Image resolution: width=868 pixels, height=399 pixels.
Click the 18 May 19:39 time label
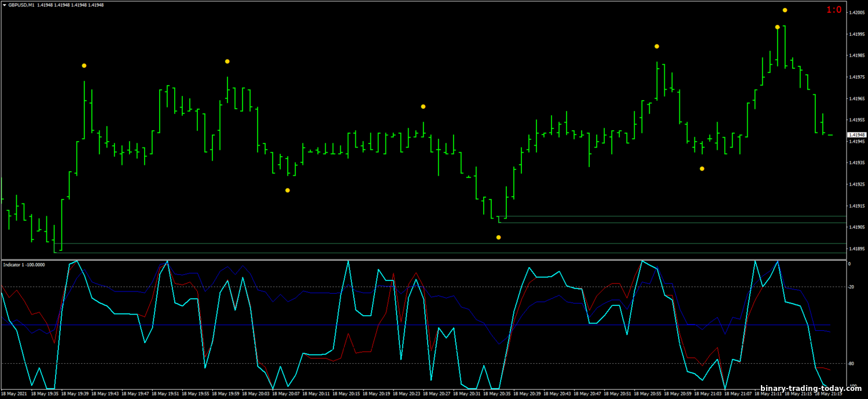pos(75,393)
